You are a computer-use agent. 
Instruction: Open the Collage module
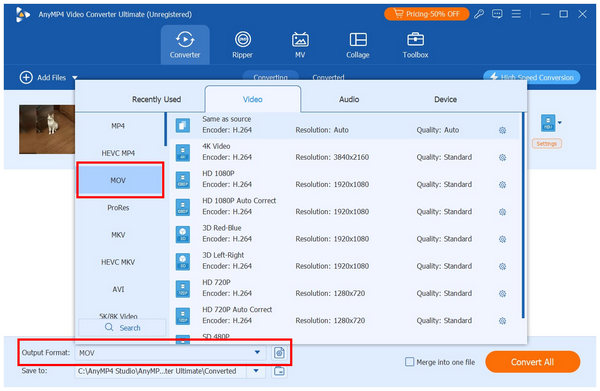click(x=358, y=45)
